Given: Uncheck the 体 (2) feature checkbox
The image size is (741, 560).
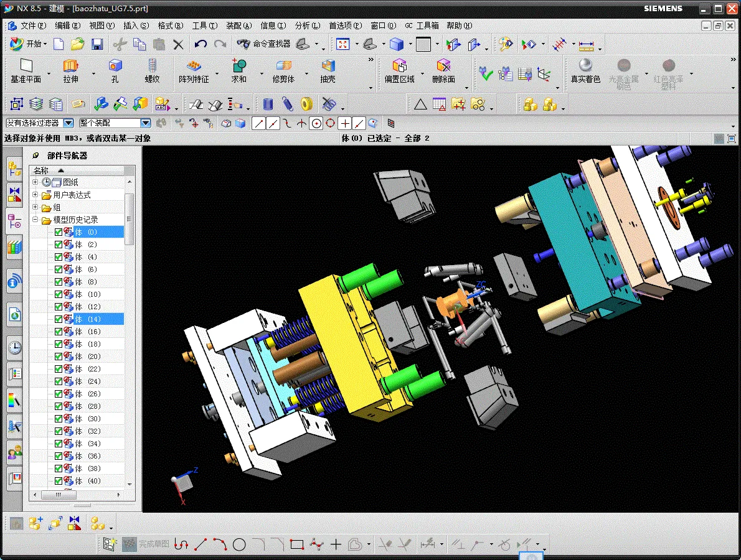Looking at the screenshot, I should point(59,245).
